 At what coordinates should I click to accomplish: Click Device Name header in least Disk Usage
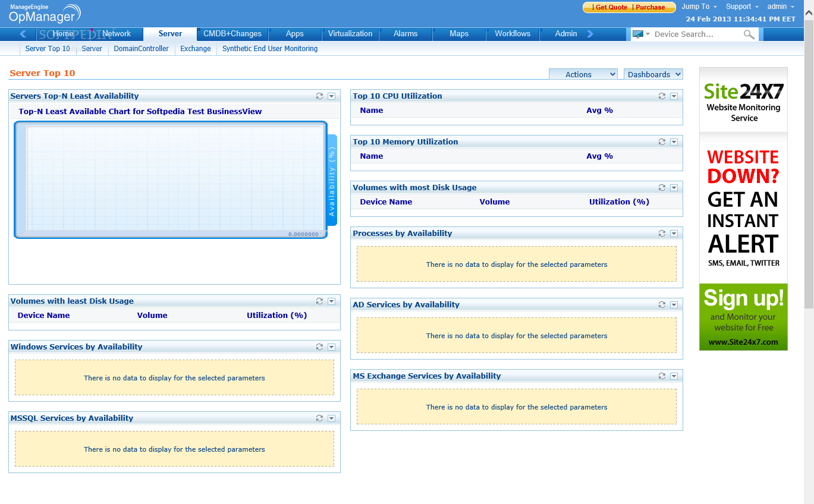click(x=44, y=316)
